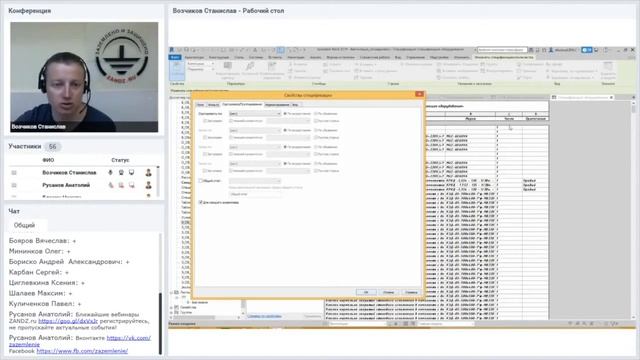The width and height of the screenshot is (640, 360).
Task: Click the microphone icon for Возчиков Станислав
Action: tap(110, 173)
